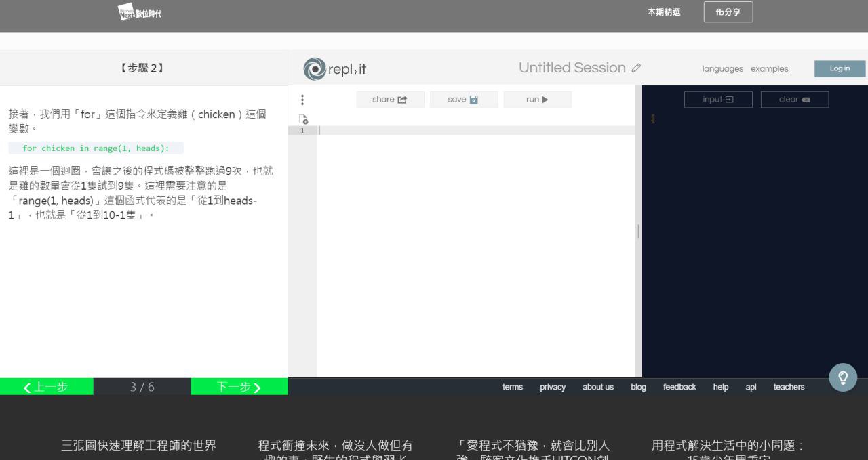This screenshot has height=460, width=868.
Task: Click the console input button
Action: pyautogui.click(x=718, y=100)
